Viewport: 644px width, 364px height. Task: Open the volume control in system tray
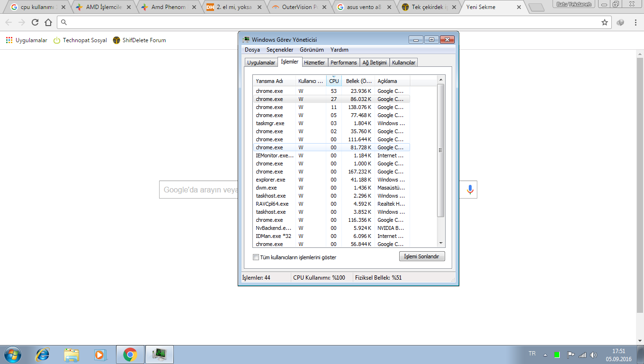pos(594,355)
